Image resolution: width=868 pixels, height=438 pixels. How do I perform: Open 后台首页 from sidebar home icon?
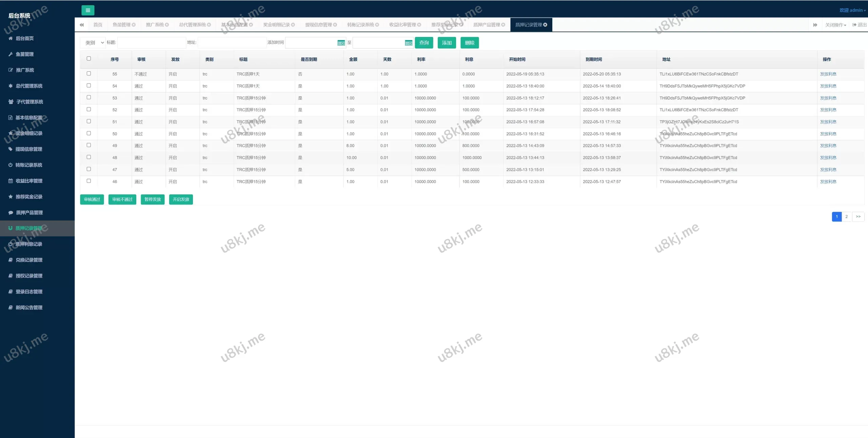pyautogui.click(x=11, y=38)
